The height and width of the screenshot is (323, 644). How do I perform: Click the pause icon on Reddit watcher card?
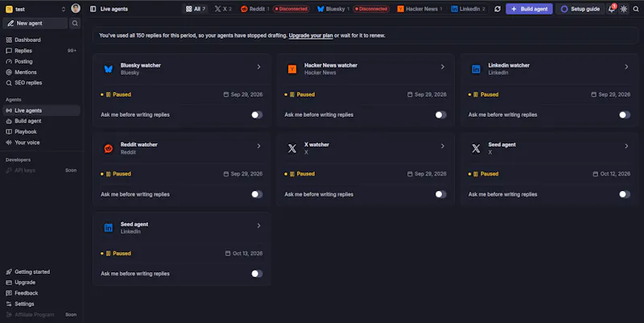pyautogui.click(x=109, y=174)
